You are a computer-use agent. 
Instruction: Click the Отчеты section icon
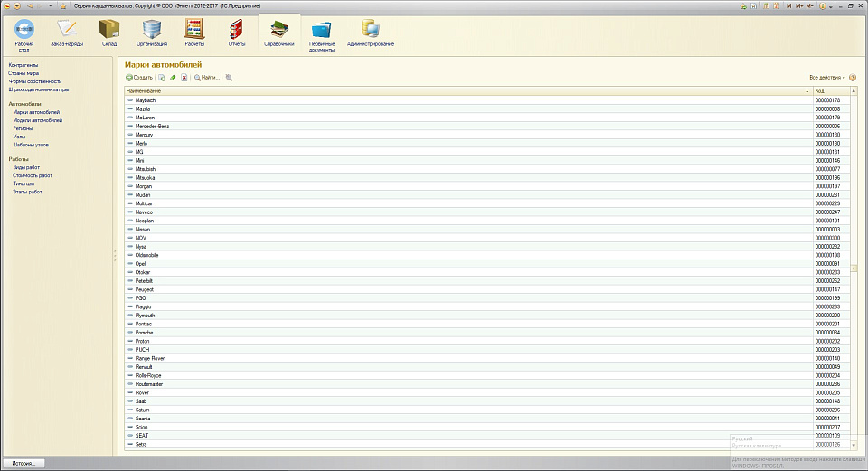click(237, 33)
